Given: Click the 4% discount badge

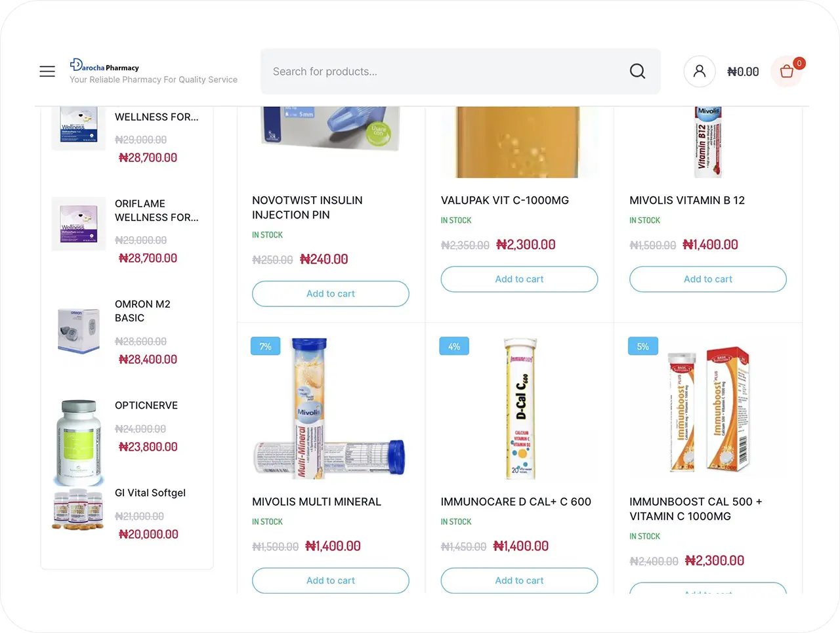Looking at the screenshot, I should pos(454,346).
